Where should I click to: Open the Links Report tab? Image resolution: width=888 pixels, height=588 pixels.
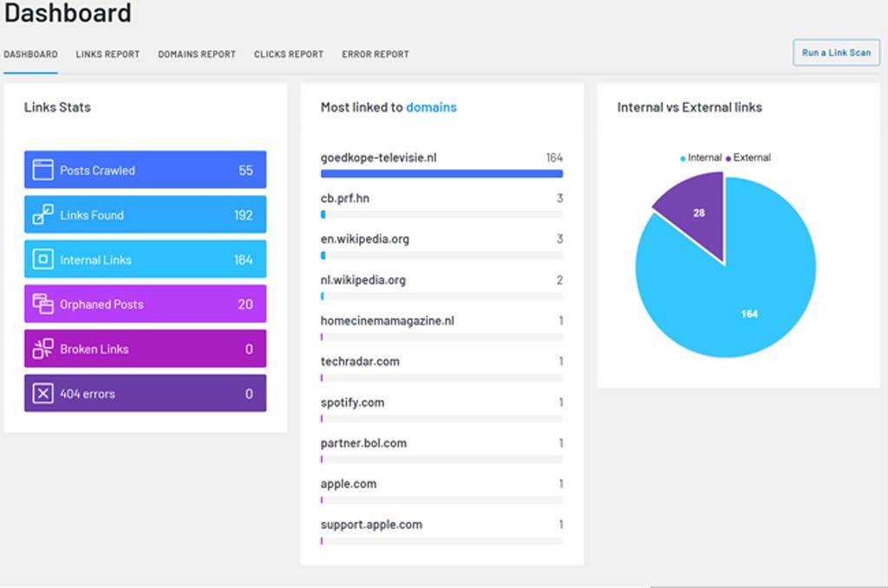[x=108, y=54]
